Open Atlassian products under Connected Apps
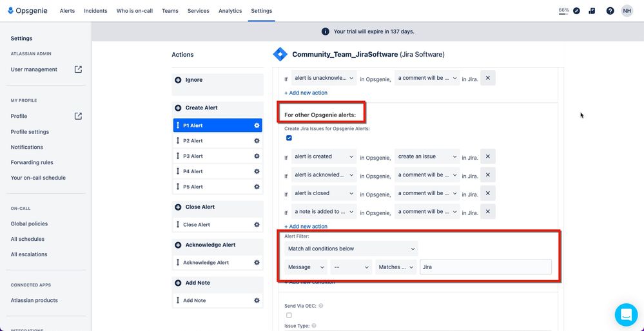644x331 pixels. click(x=34, y=300)
